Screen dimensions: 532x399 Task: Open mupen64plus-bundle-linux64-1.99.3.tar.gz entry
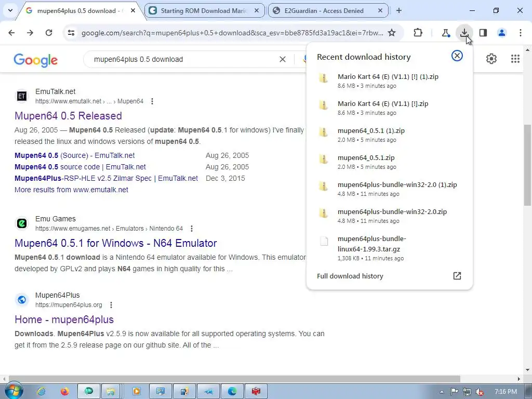pos(389,248)
